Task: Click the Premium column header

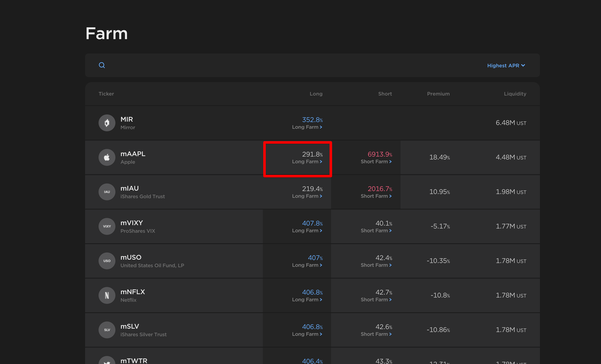Action: click(438, 94)
